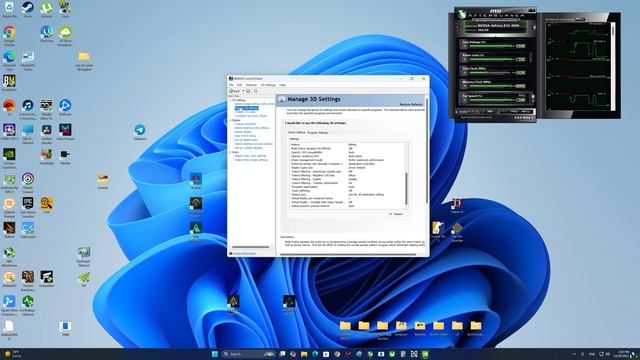Open Set up digital audio page

[246, 140]
